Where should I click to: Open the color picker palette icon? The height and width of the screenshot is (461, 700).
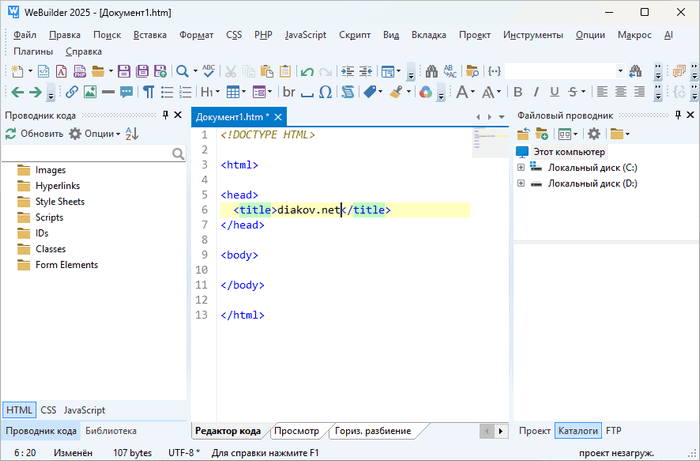click(x=425, y=92)
